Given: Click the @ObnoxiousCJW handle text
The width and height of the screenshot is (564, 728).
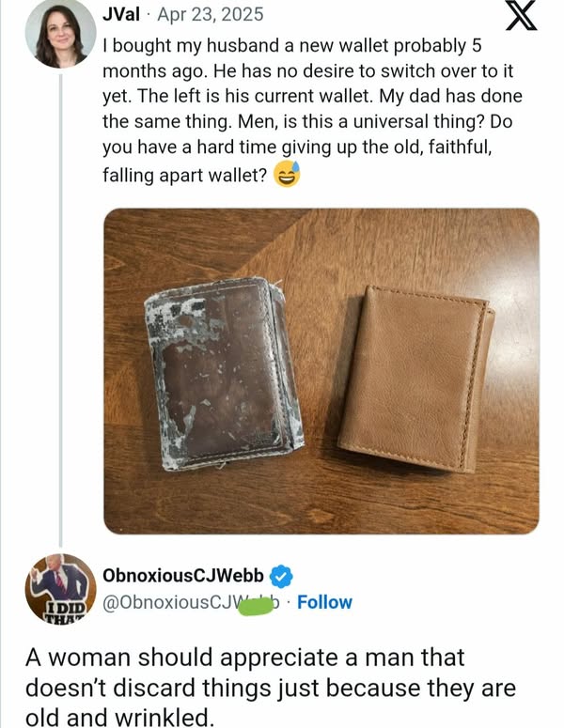Looking at the screenshot, I should [x=192, y=602].
